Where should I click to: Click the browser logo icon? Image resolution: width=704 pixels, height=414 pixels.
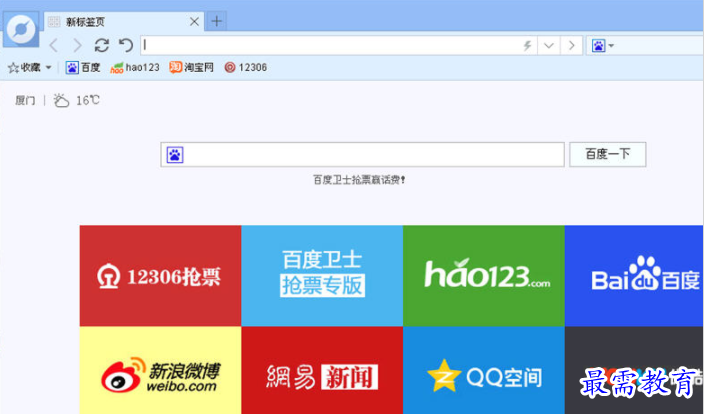tap(21, 30)
